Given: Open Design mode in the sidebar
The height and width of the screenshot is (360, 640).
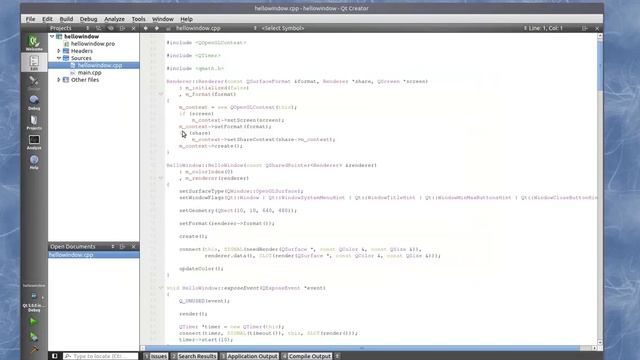Looking at the screenshot, I should pos(34,82).
